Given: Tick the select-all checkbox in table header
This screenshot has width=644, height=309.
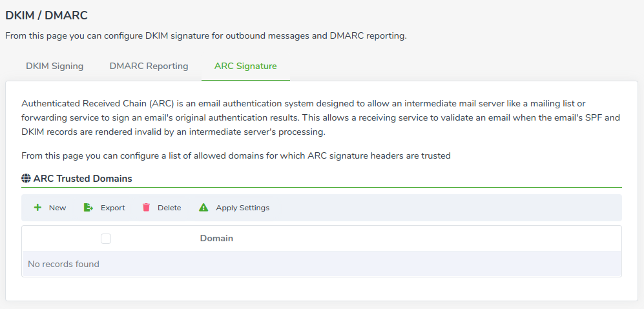Looking at the screenshot, I should point(106,239).
